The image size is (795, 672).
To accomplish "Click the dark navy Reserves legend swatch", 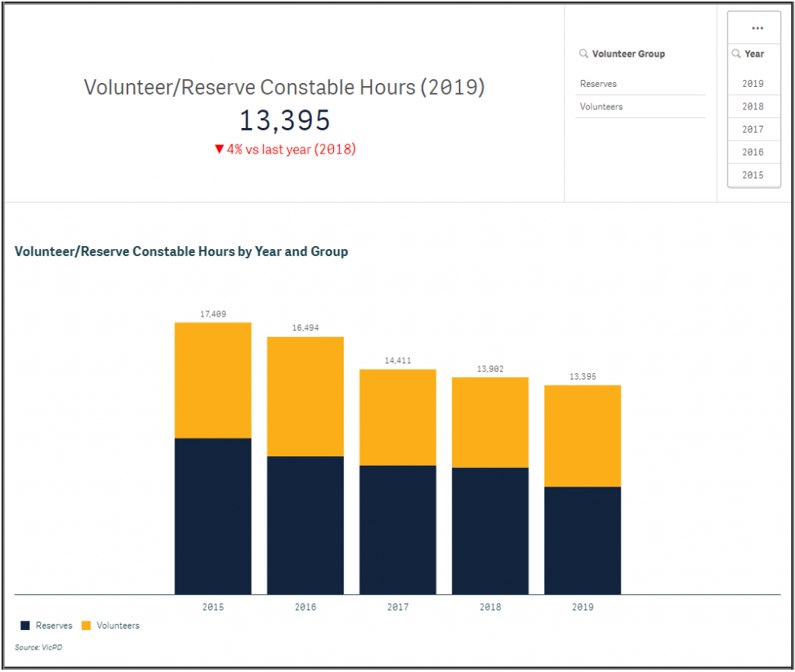I will (26, 625).
